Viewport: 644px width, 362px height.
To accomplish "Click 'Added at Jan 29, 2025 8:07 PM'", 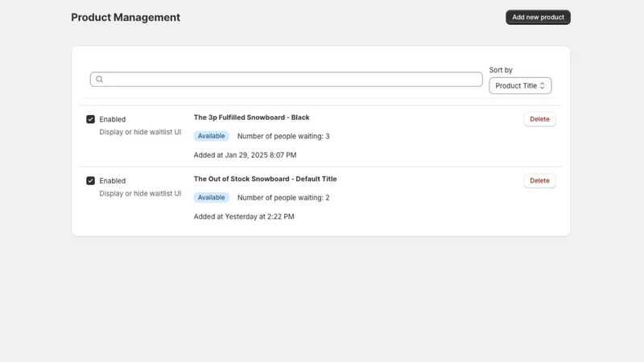I will (246, 155).
